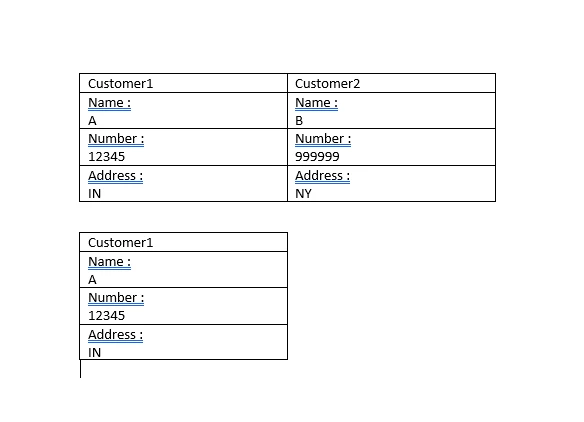Click the value B in Customer2 column
Image resolution: width=584 pixels, height=422 pixels.
[x=299, y=121]
